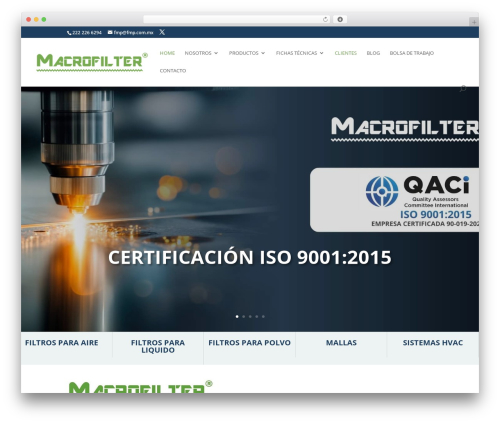Click CERTIFICACIÓN ISO 9001:2015 slide heading
Viewport: 500px width, 423px height.
250,257
